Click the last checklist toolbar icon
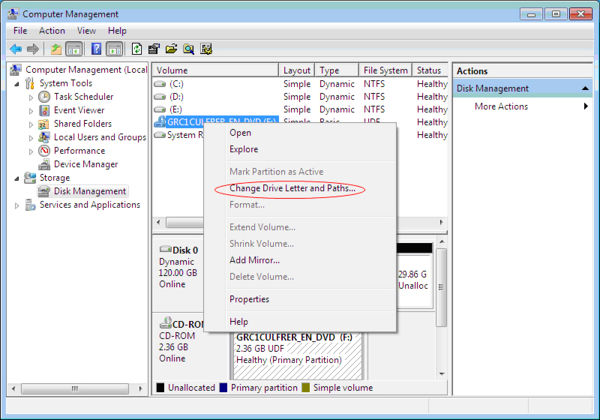The image size is (600, 420). tap(206, 49)
